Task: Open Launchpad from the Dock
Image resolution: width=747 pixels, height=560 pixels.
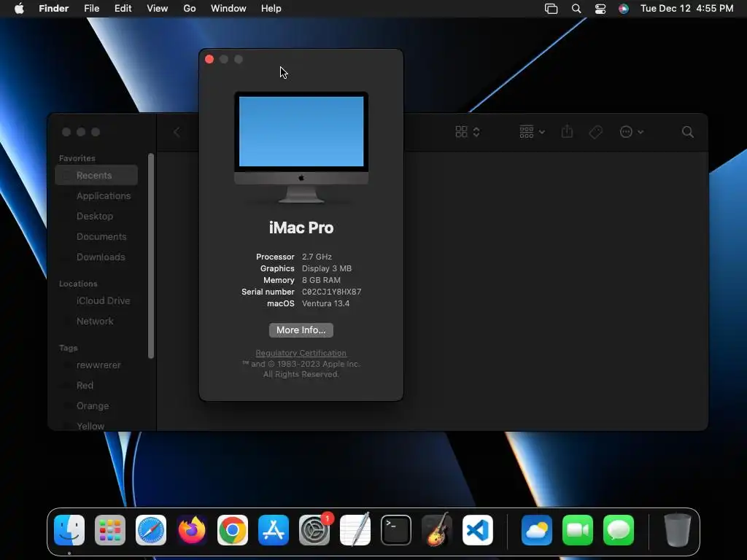Action: coord(110,530)
